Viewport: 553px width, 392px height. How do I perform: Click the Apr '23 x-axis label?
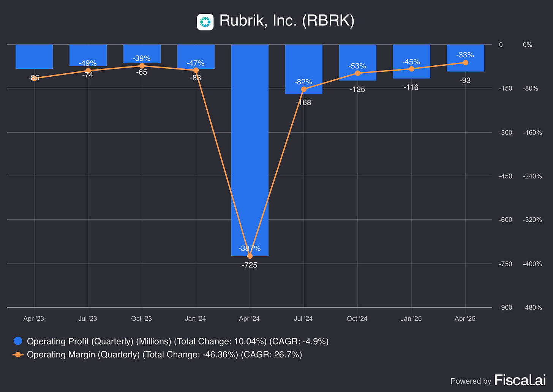34,319
